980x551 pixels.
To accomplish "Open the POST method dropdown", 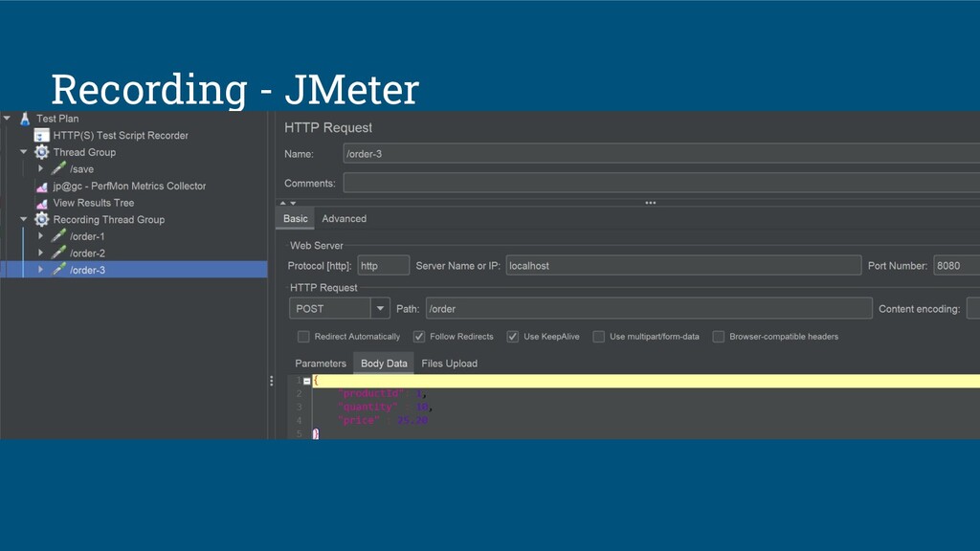I will pyautogui.click(x=380, y=309).
